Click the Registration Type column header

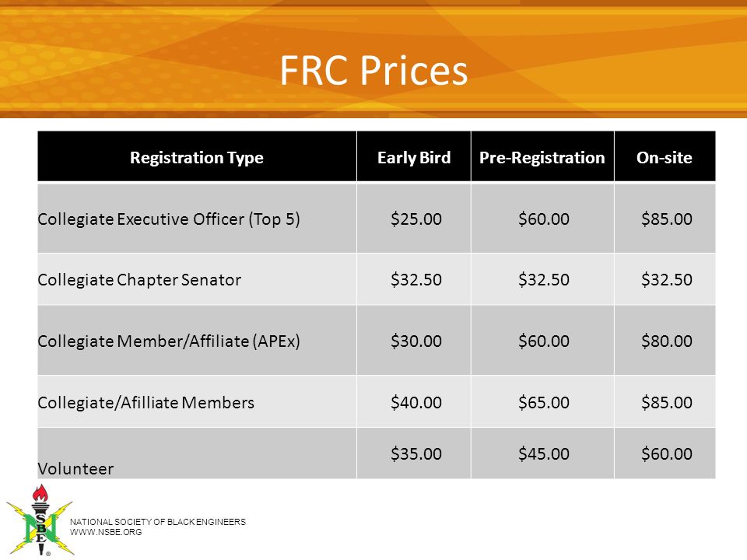(197, 157)
